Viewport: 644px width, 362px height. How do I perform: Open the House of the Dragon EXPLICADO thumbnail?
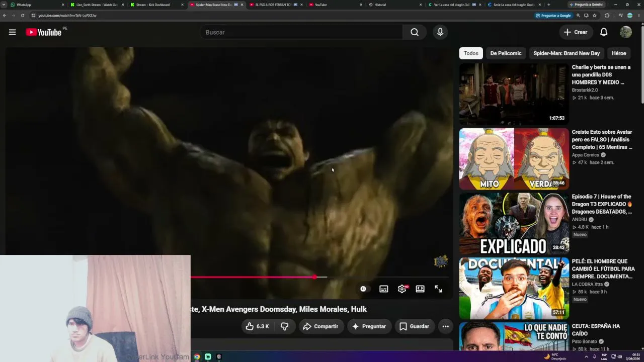tap(514, 224)
